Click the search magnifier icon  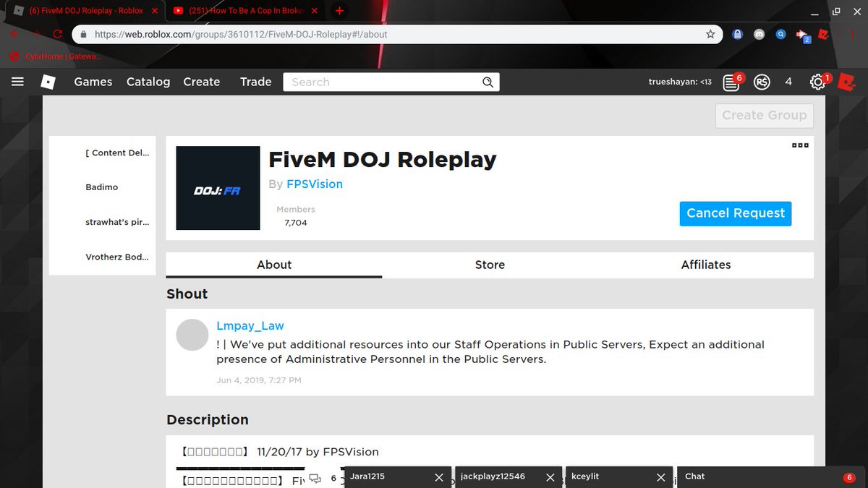tap(488, 82)
